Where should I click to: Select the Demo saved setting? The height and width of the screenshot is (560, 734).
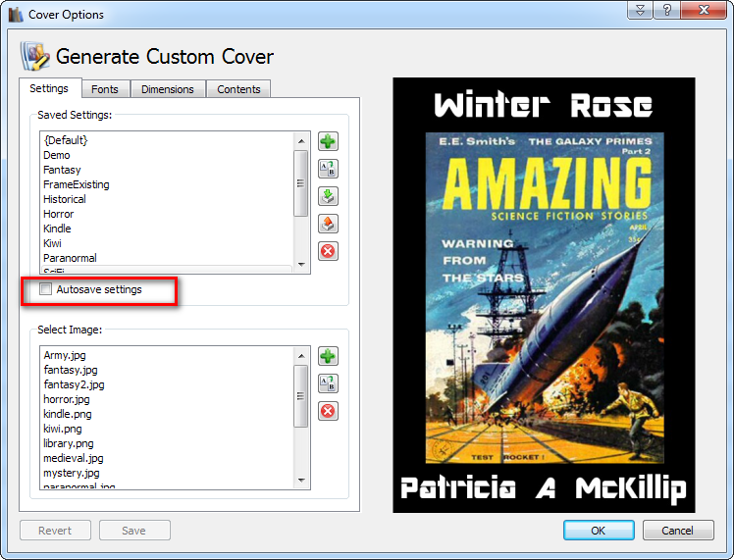point(167,155)
